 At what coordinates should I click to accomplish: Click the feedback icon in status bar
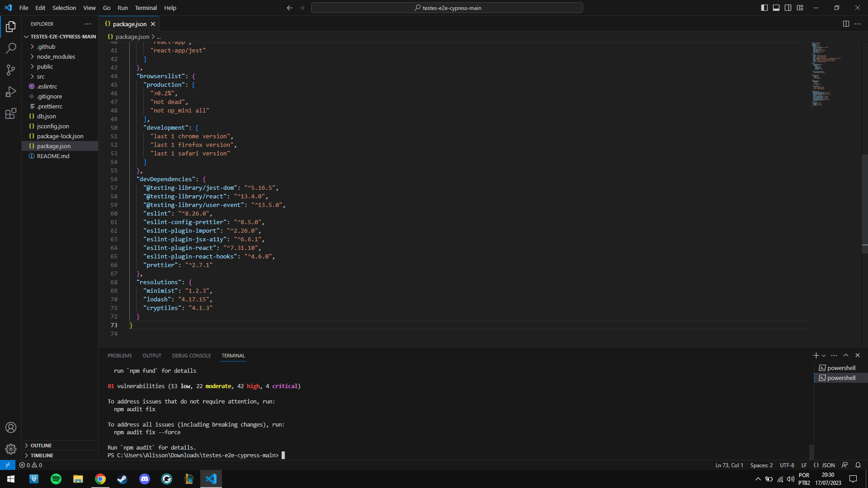844,465
